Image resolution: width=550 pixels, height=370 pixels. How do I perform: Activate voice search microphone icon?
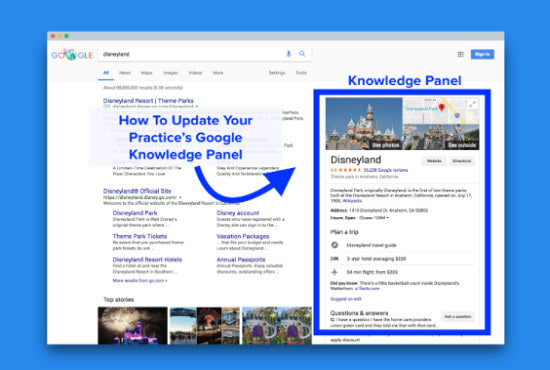point(289,54)
